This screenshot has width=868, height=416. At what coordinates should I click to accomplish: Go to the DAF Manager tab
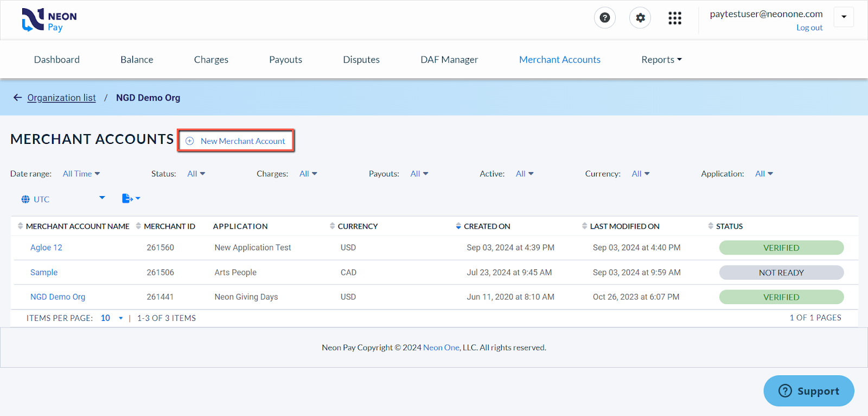point(449,60)
